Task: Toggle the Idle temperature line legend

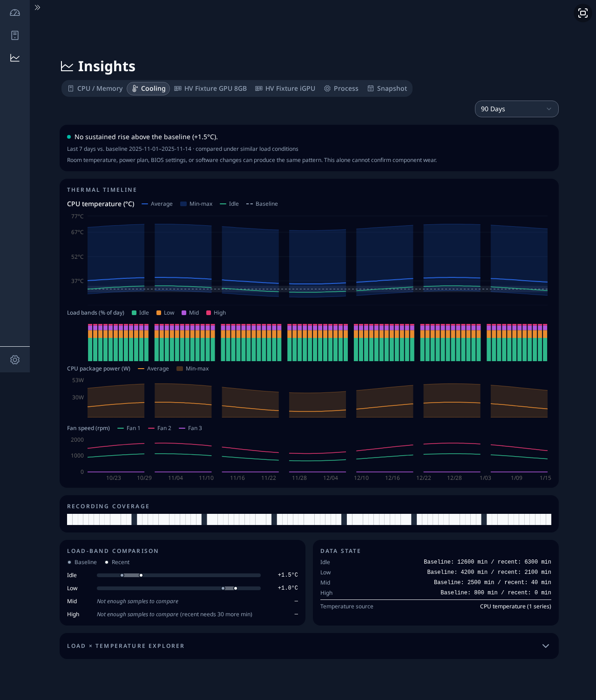Action: click(x=229, y=204)
